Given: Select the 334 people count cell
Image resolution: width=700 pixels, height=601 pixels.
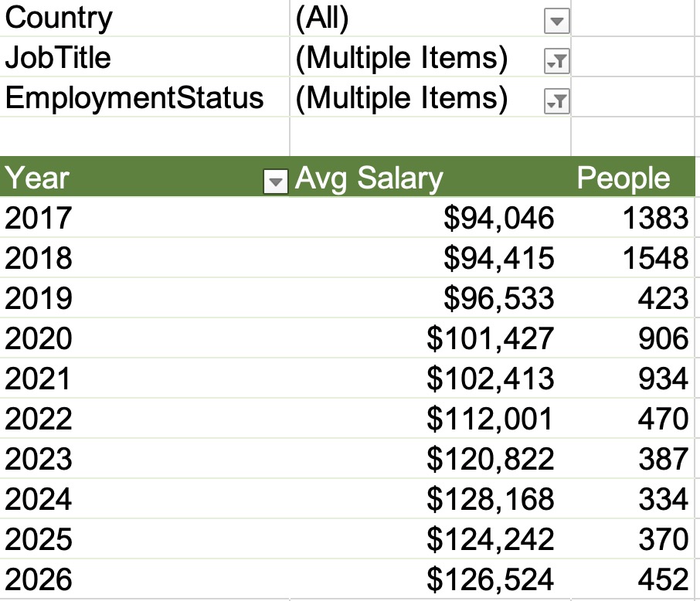Looking at the screenshot, I should (x=663, y=499).
